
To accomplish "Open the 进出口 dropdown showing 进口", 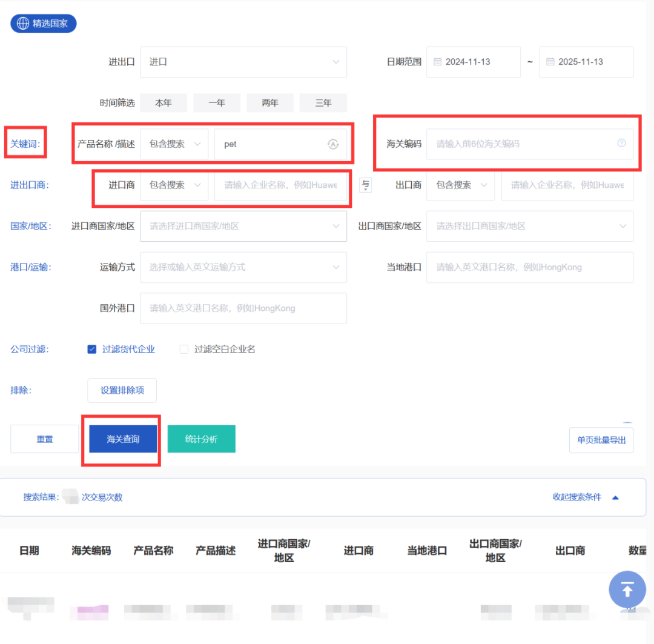I will pos(243,62).
